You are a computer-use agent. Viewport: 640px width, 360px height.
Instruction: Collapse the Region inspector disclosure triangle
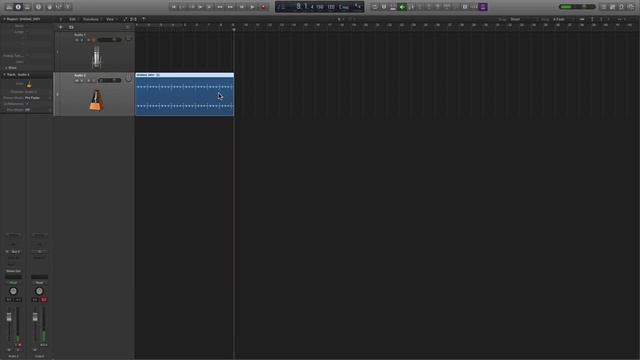(x=4, y=19)
